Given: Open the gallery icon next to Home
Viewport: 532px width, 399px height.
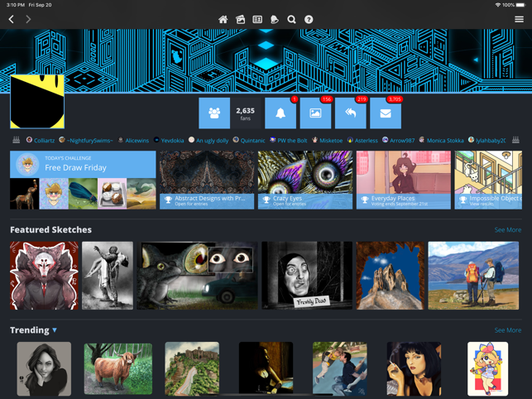Looking at the screenshot, I should [x=240, y=19].
